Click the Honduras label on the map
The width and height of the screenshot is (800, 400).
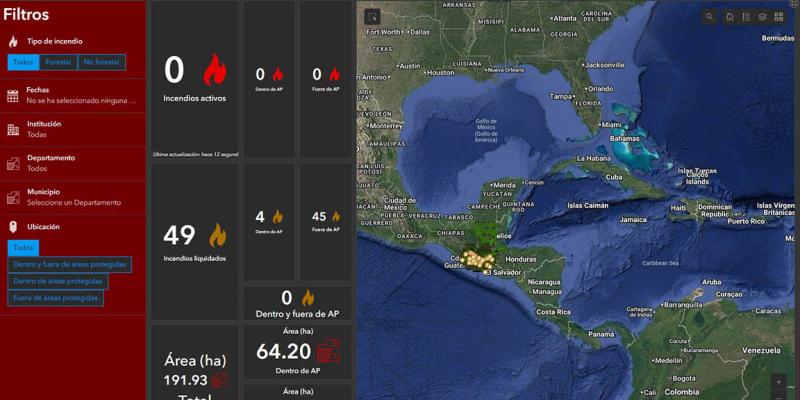pos(519,259)
